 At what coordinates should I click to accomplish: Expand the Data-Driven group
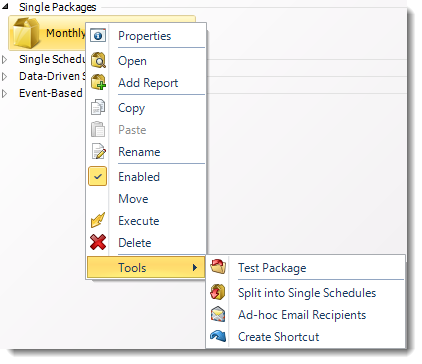coord(4,76)
